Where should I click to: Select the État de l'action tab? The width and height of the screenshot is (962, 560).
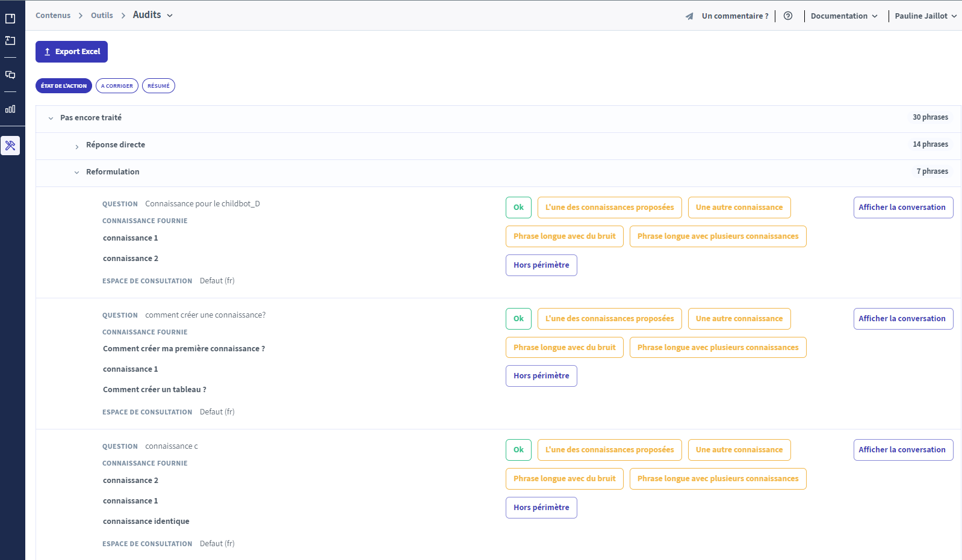[x=64, y=86]
